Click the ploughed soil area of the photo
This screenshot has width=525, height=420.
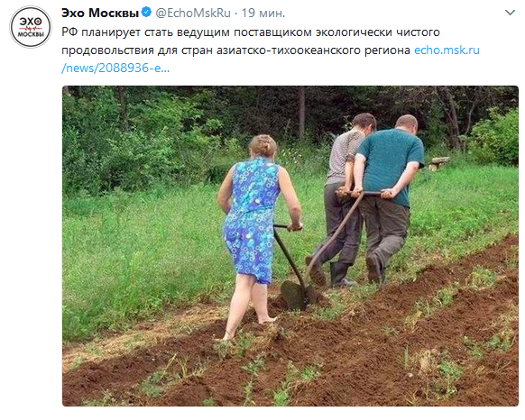tap(335, 352)
